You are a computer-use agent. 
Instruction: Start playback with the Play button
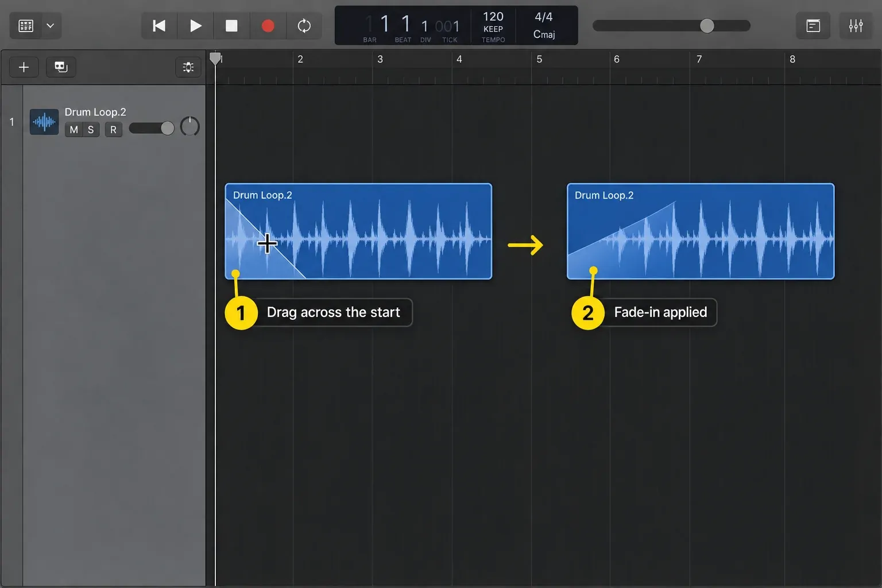click(195, 26)
